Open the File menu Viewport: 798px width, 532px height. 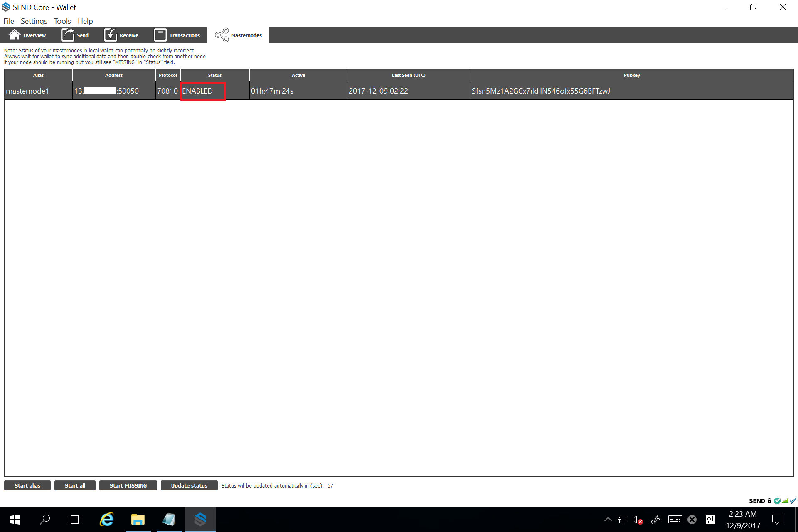9,21
